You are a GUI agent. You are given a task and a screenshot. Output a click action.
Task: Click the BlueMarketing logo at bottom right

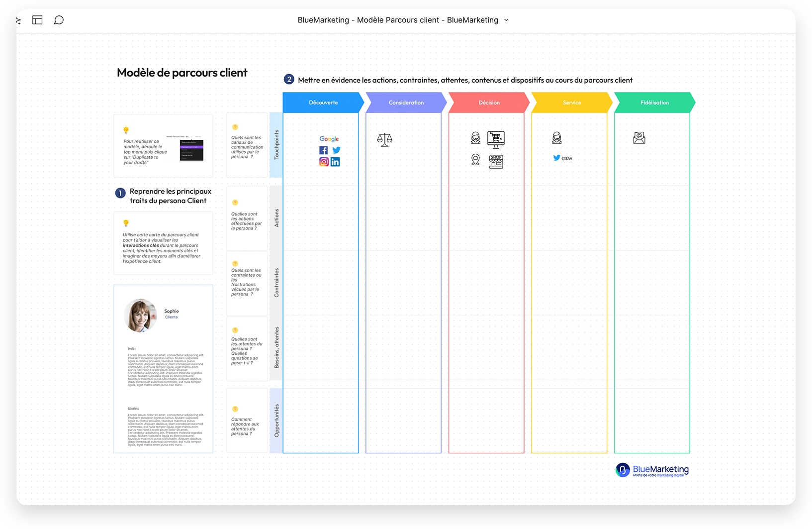tap(652, 470)
